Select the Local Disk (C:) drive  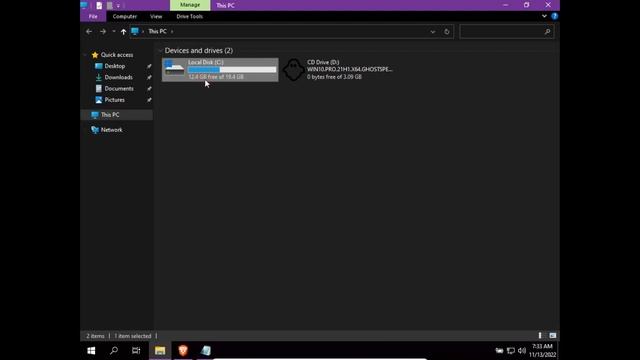click(x=220, y=70)
